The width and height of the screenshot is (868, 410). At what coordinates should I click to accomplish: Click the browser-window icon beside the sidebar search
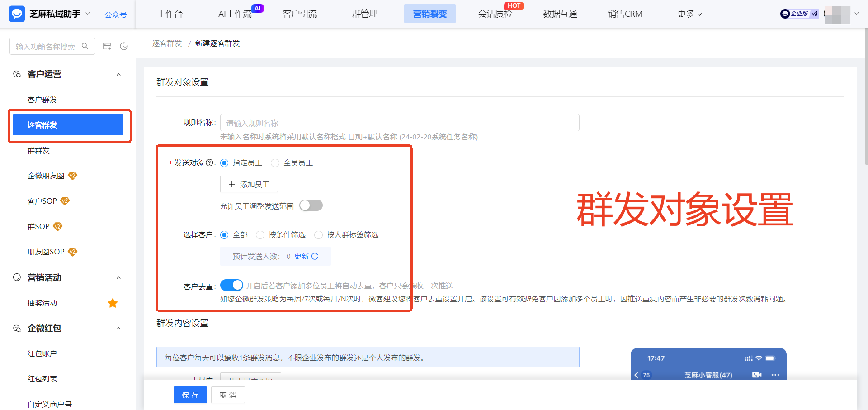(x=107, y=46)
